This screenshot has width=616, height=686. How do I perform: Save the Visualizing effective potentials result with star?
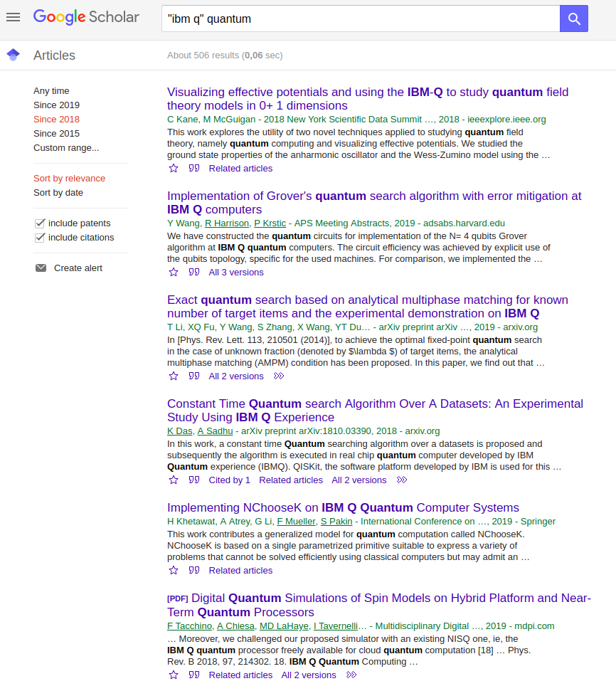pyautogui.click(x=174, y=169)
